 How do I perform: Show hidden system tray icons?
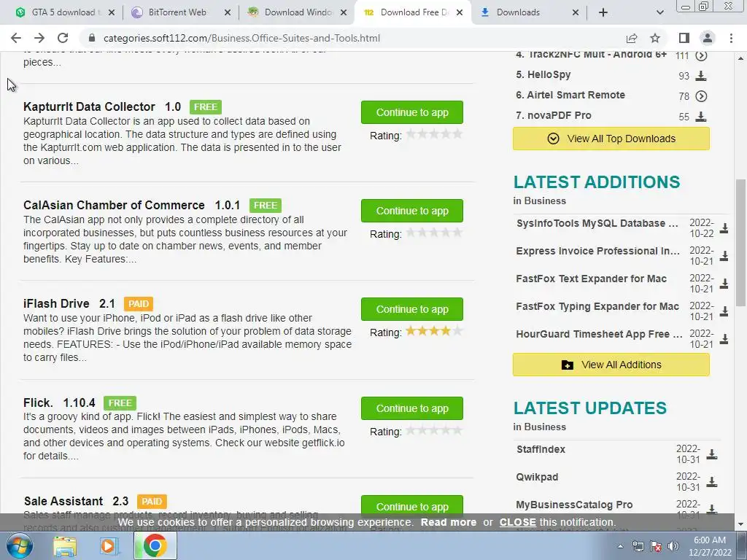click(x=620, y=546)
